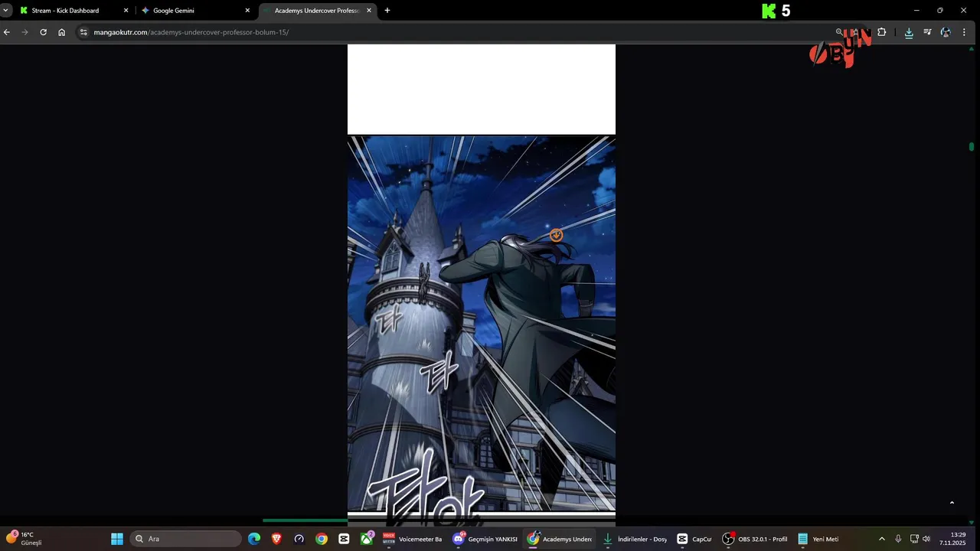980x551 pixels.
Task: Click the vertical scrollbar thumb
Action: click(x=972, y=146)
